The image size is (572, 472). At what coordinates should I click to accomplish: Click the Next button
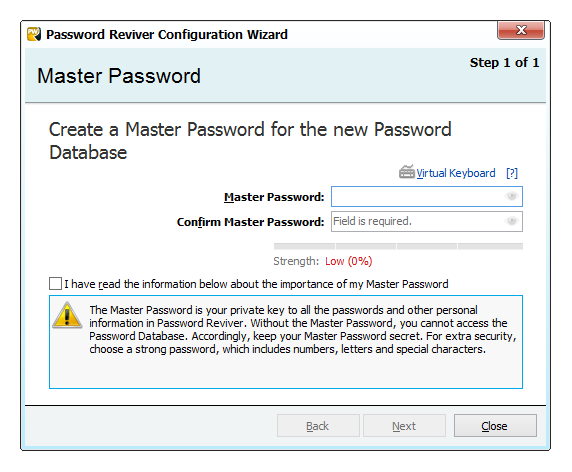click(404, 425)
